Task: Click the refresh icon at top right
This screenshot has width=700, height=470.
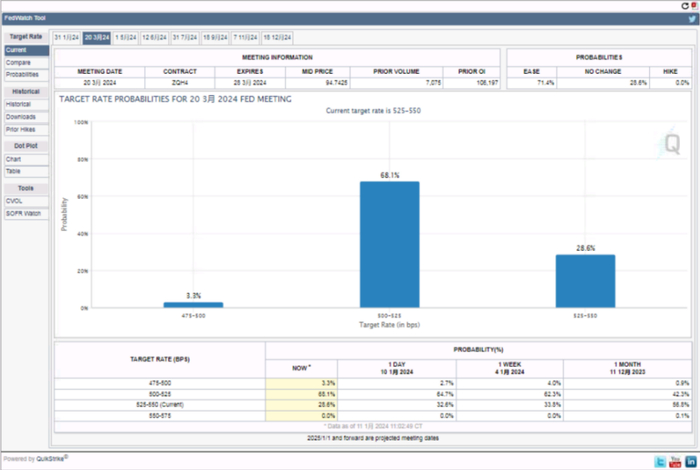Action: pyautogui.click(x=683, y=5)
